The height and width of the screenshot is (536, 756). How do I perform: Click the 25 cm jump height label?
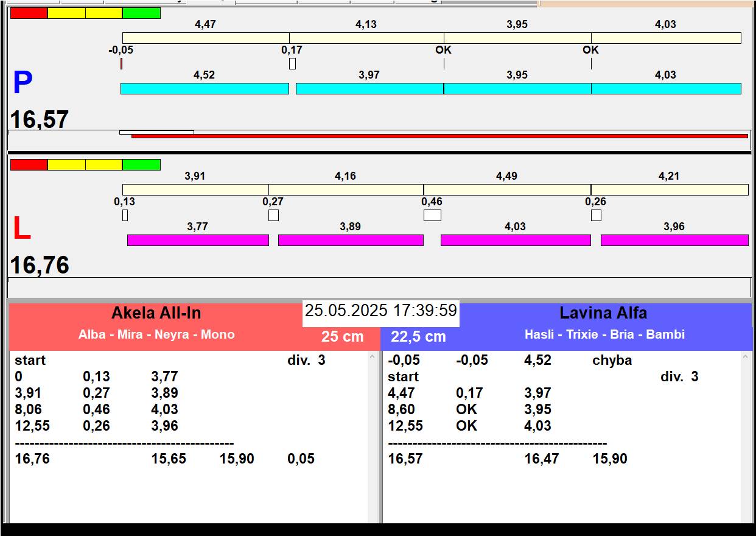point(342,337)
